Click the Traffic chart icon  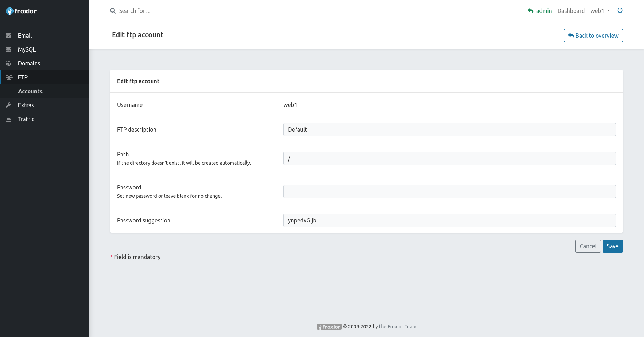[8, 119]
